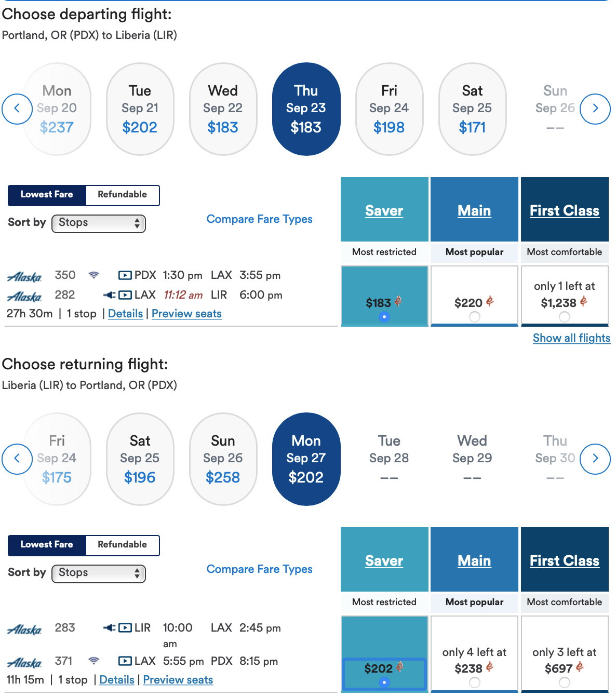Open Preview seats for the departing flight

[x=186, y=314]
